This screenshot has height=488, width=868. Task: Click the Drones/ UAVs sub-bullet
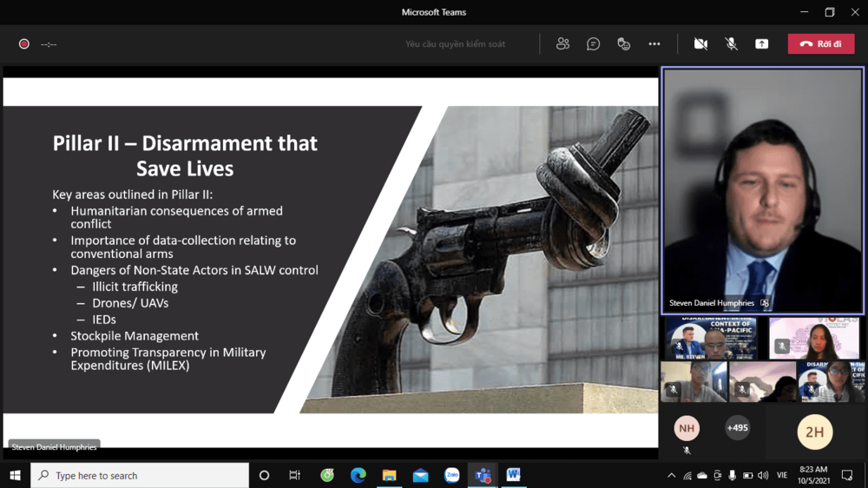click(x=130, y=303)
